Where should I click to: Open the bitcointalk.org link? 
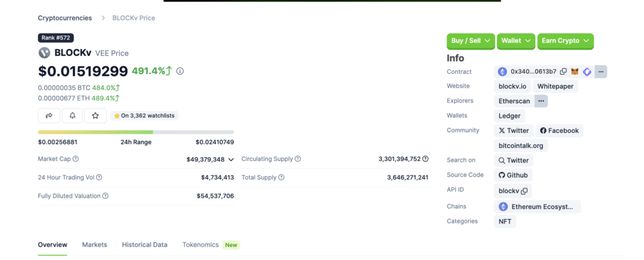coord(521,145)
